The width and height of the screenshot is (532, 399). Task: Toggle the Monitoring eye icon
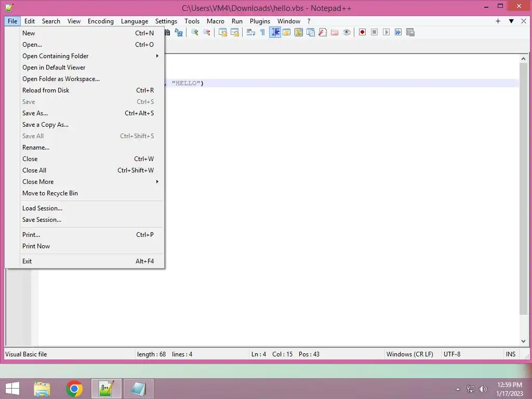pyautogui.click(x=347, y=32)
